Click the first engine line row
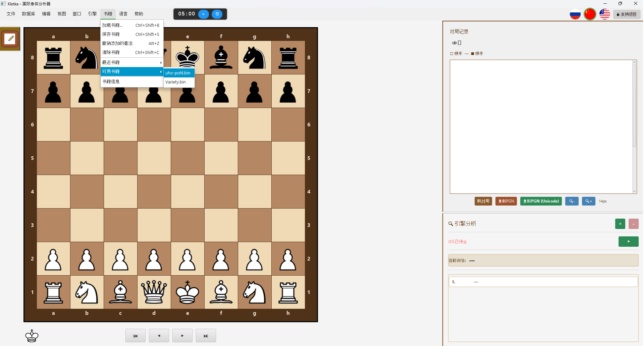 click(543, 282)
